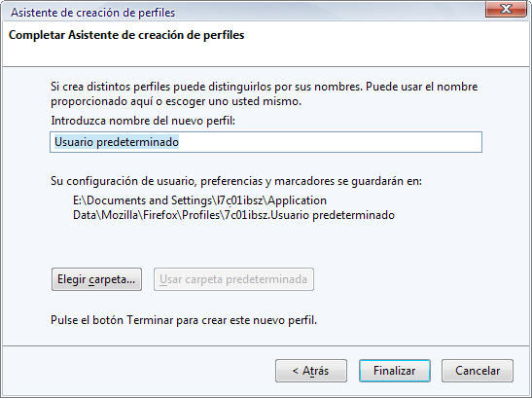This screenshot has width=532, height=398.
Task: Click the Su configuración de usuario text
Action: point(236,181)
